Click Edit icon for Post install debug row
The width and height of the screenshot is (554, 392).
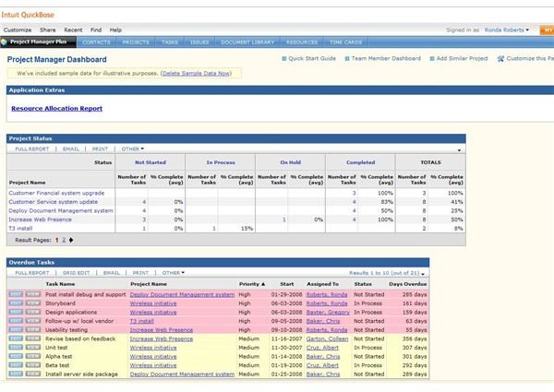pyautogui.click(x=16, y=294)
